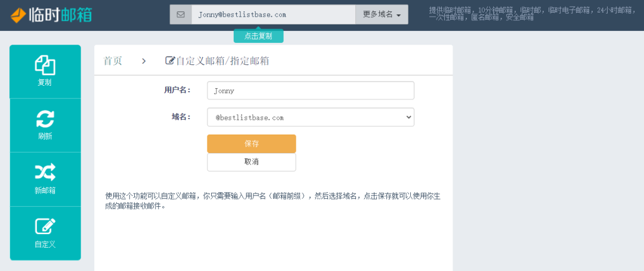Click the envelope icon beside the email address
The width and height of the screenshot is (644, 271).
pyautogui.click(x=181, y=15)
